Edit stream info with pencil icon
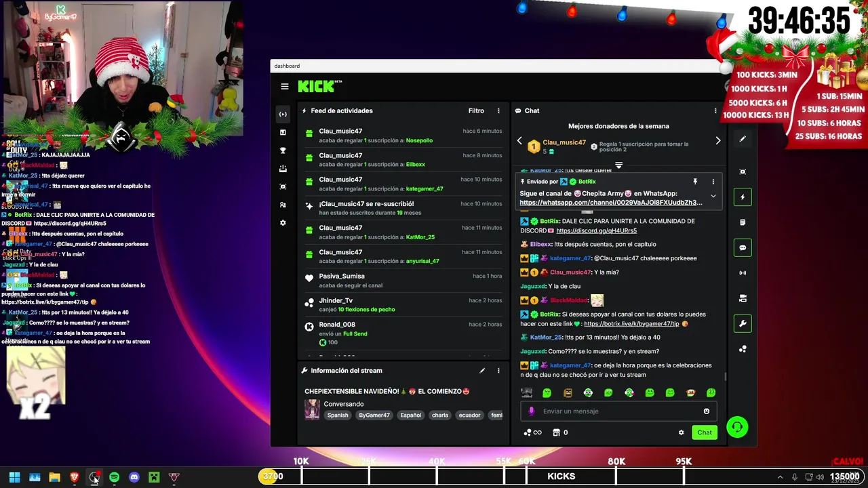 (482, 371)
